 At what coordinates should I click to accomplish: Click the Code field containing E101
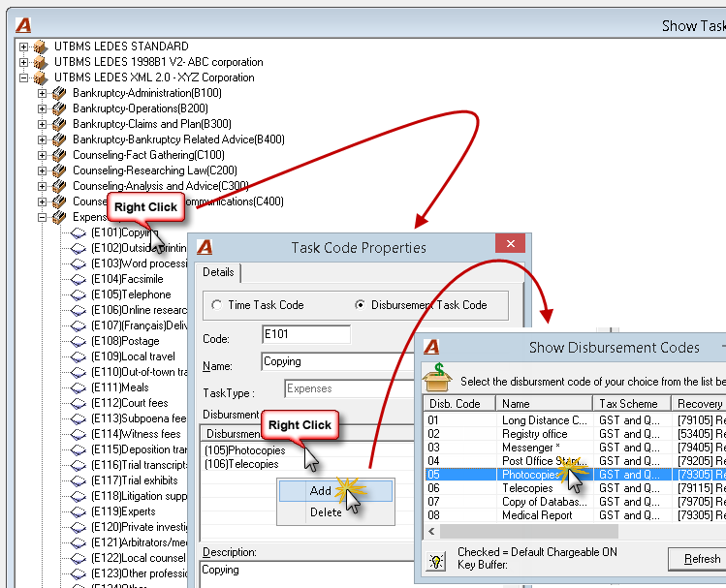click(x=306, y=334)
